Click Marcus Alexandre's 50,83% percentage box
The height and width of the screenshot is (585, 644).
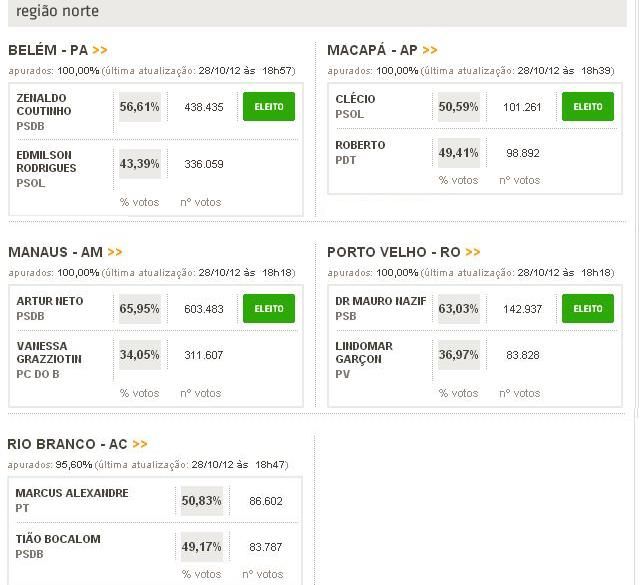click(x=201, y=500)
